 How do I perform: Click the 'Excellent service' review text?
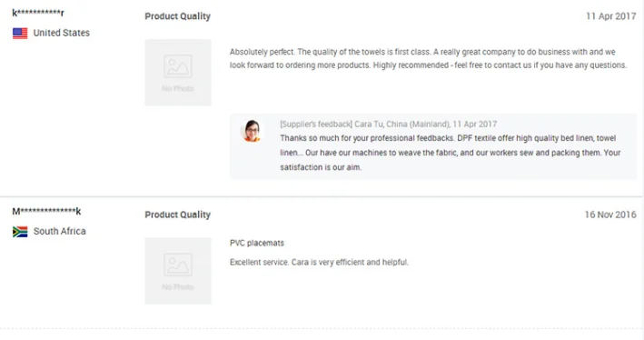point(319,263)
